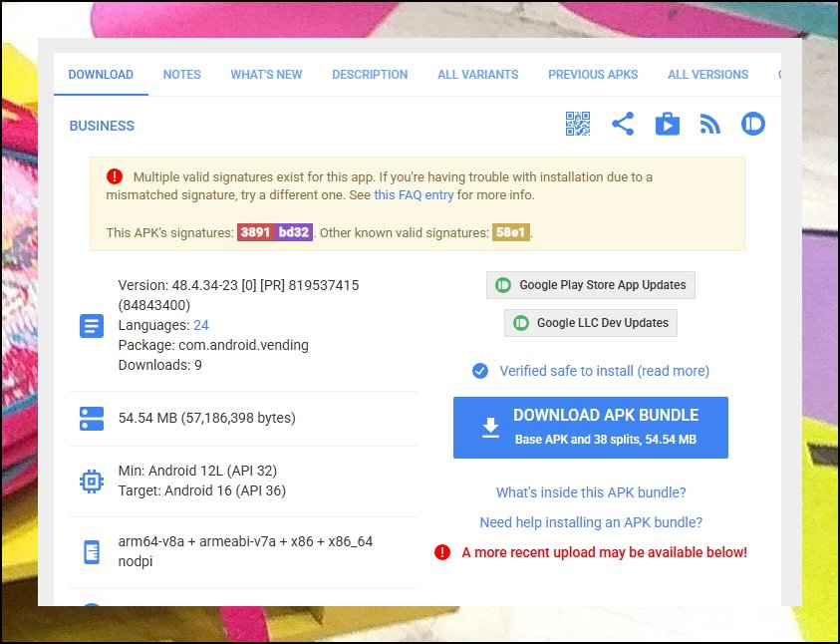The width and height of the screenshot is (840, 644).
Task: Click the Download APK Bundle button
Action: 590,428
